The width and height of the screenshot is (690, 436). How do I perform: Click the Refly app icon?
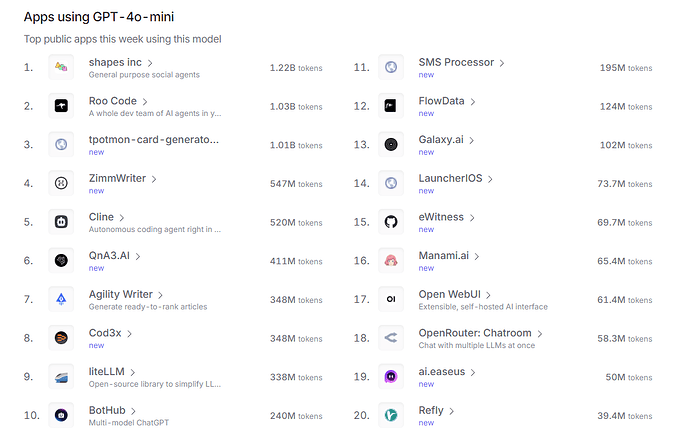[391, 415]
